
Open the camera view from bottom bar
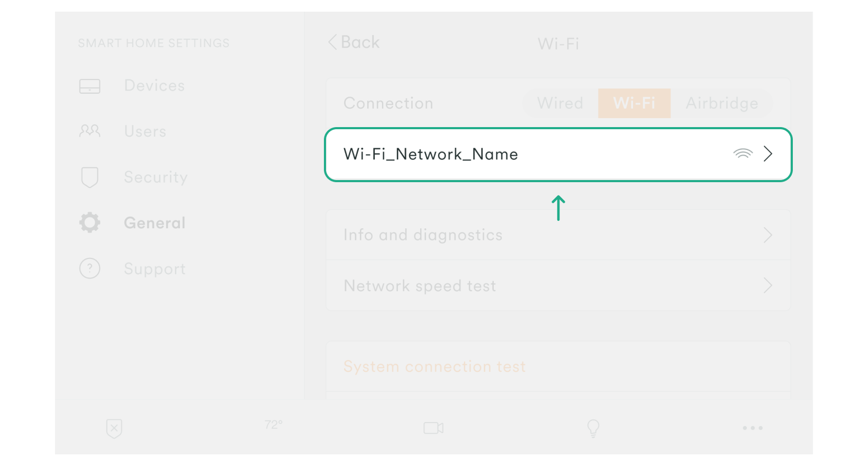click(433, 428)
